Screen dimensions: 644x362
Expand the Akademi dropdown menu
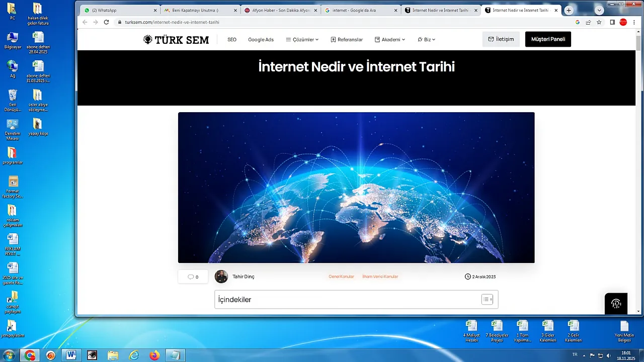390,40
